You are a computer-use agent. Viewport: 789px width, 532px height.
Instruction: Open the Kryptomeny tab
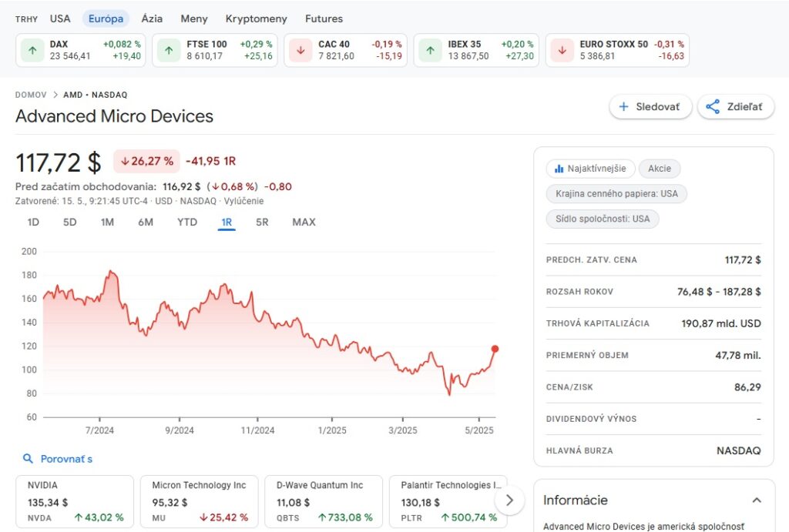pyautogui.click(x=256, y=18)
